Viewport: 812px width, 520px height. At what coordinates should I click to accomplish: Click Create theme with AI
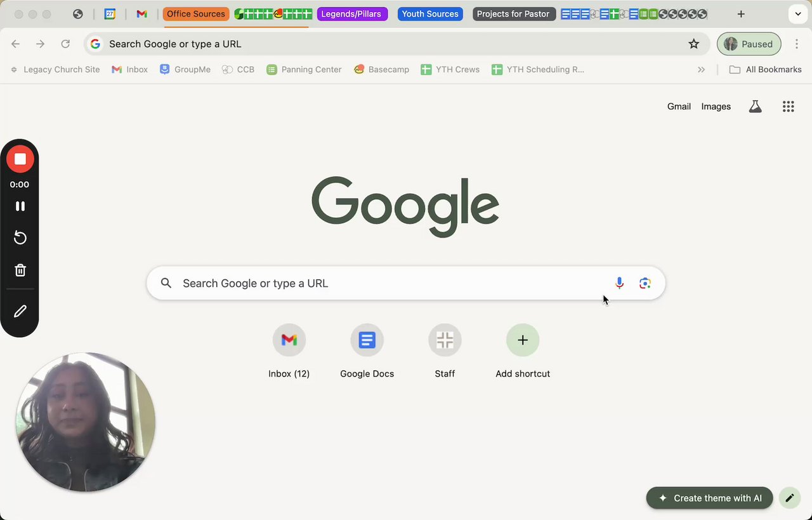pyautogui.click(x=710, y=498)
